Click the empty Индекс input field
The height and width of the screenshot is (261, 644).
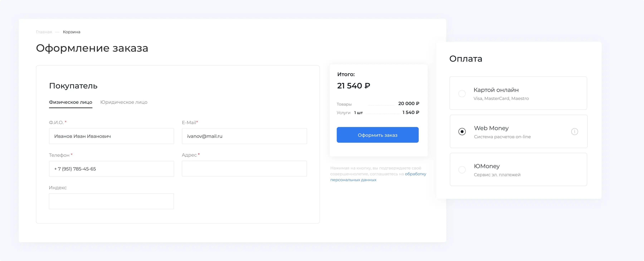[x=111, y=201]
